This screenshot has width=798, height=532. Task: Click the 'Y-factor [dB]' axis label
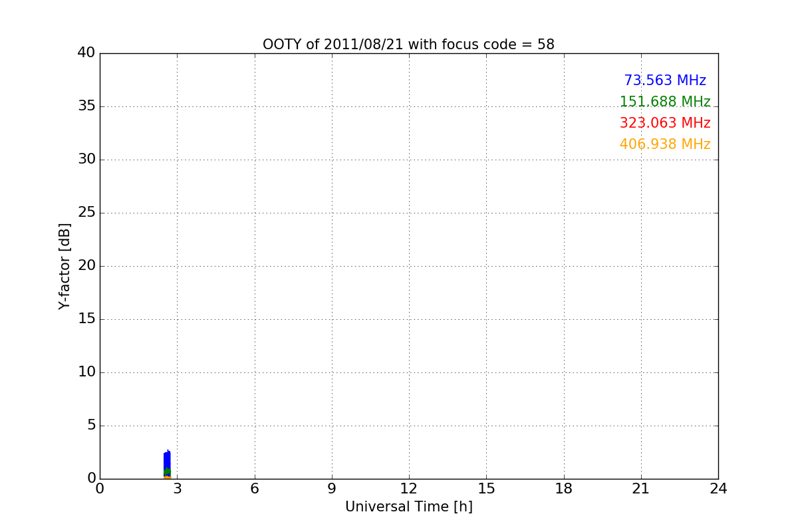click(x=65, y=266)
